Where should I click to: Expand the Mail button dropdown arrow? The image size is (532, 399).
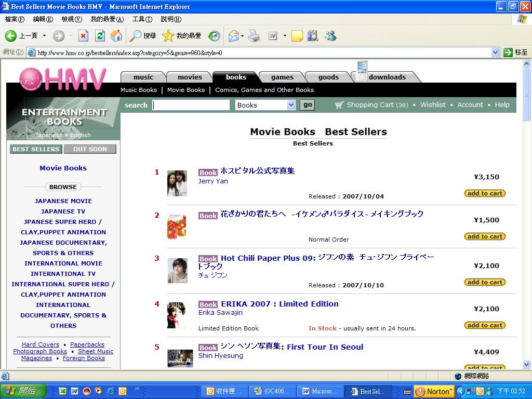click(x=242, y=36)
